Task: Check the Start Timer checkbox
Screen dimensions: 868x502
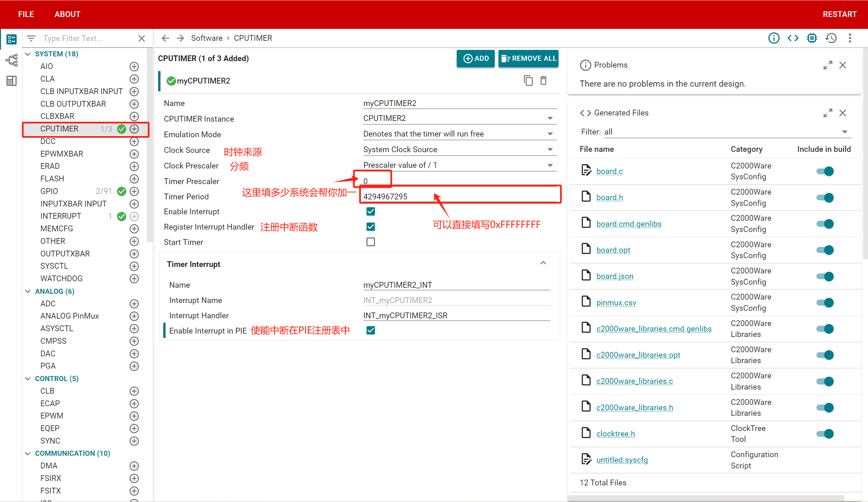Action: (x=371, y=242)
